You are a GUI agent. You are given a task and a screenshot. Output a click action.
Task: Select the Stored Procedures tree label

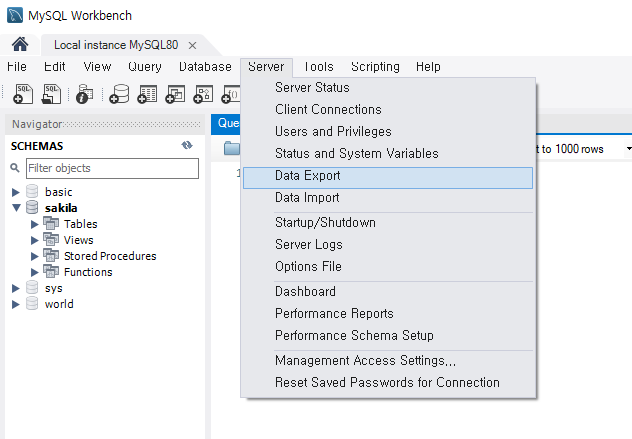pyautogui.click(x=110, y=256)
